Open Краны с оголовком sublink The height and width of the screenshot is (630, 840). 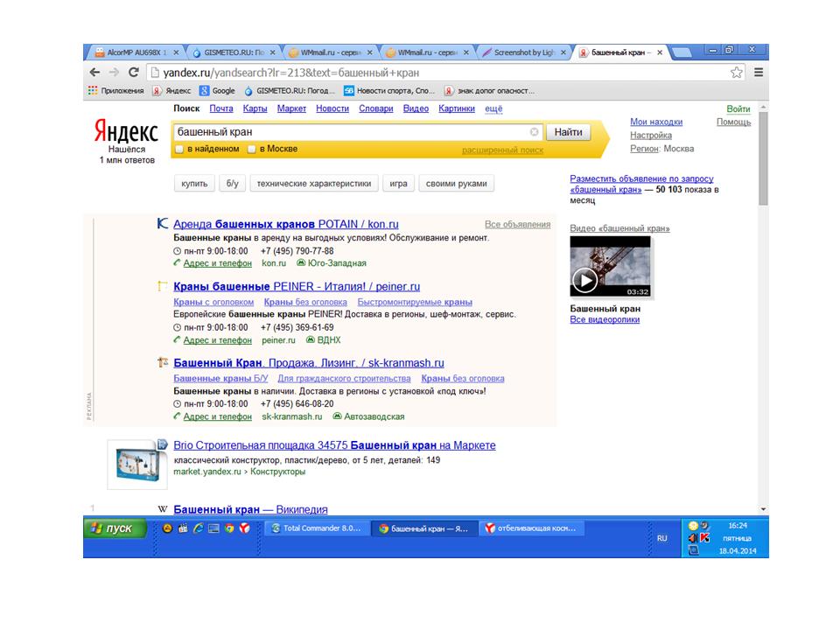[213, 302]
